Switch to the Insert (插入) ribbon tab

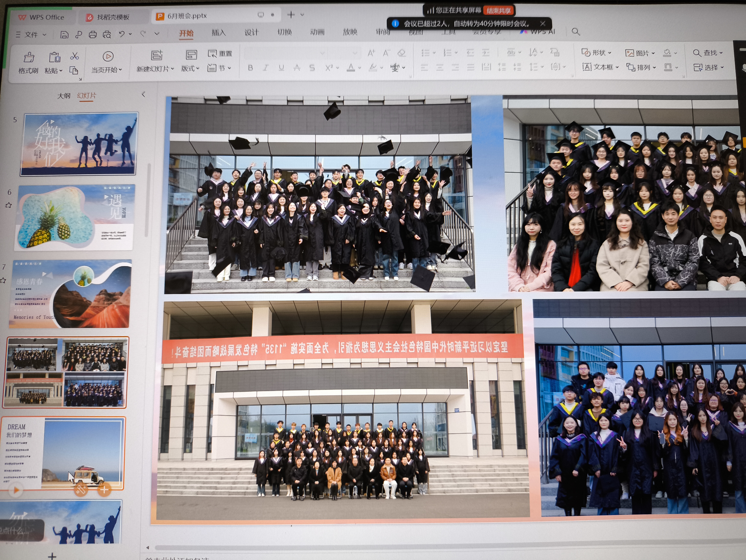(219, 32)
